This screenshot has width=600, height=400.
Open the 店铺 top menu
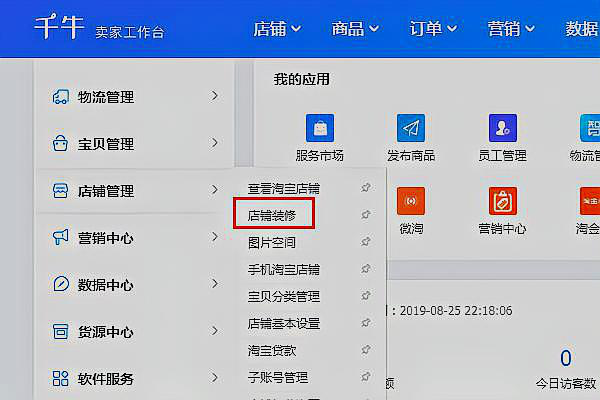coord(277,29)
